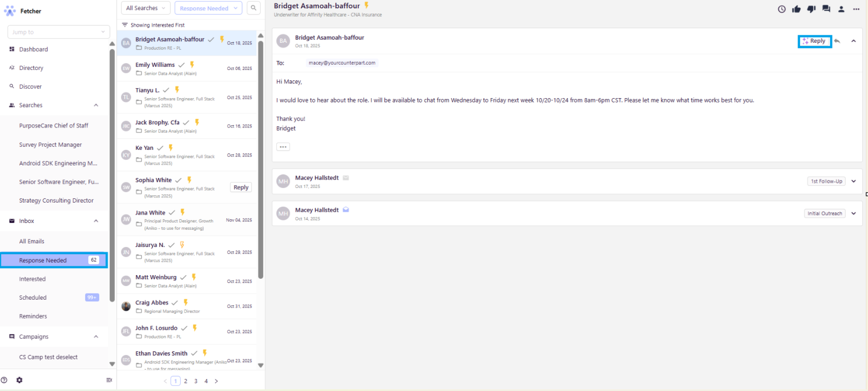Click lightning bolt beside John F. Losurdo
This screenshot has height=391, width=868.
pyautogui.click(x=195, y=328)
